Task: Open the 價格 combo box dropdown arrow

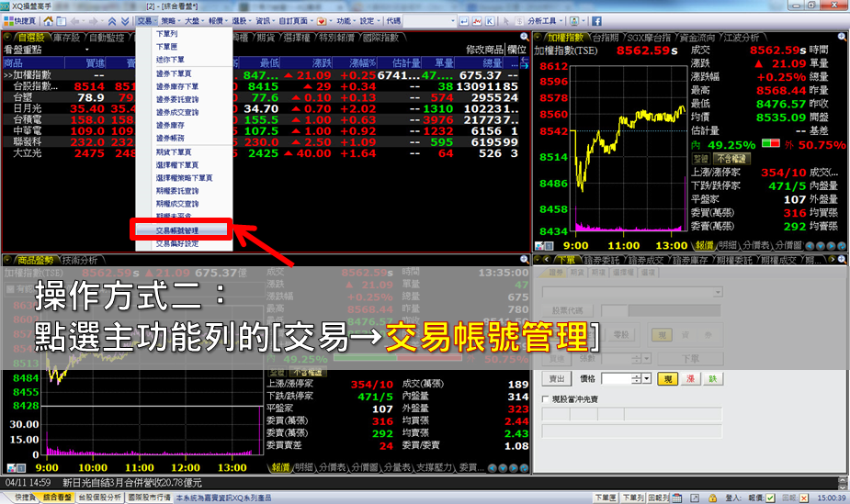Action: (647, 378)
